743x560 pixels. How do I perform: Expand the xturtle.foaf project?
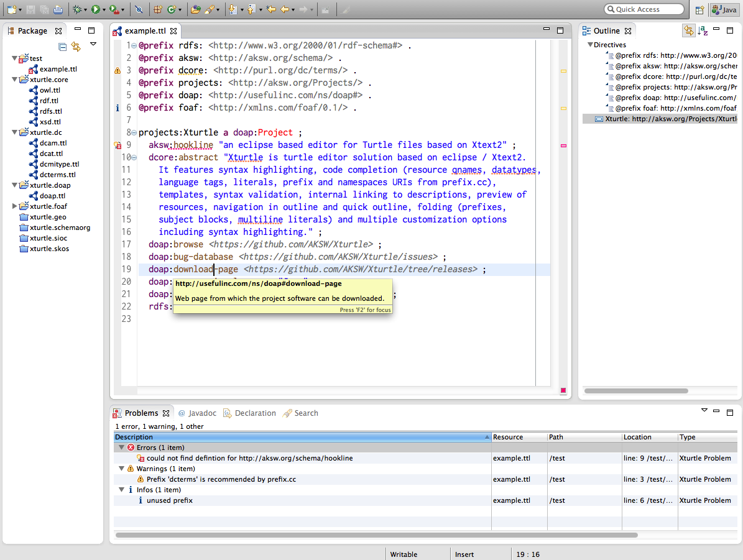click(15, 206)
